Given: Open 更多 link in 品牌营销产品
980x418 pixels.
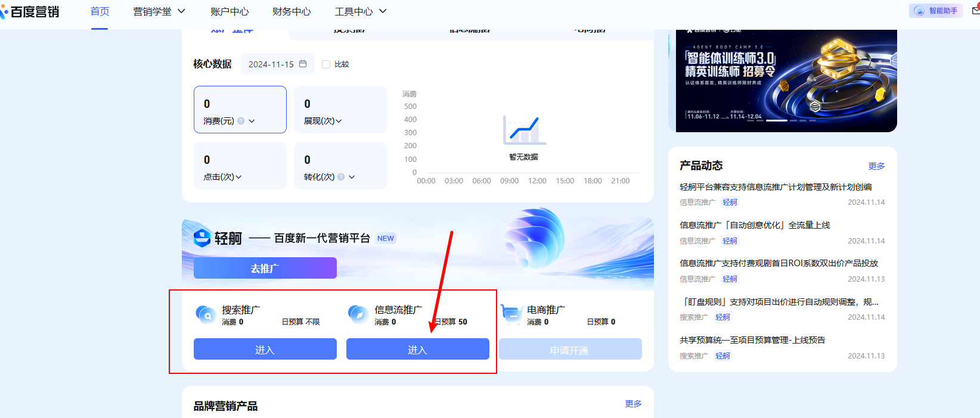Looking at the screenshot, I should pyautogui.click(x=633, y=404).
